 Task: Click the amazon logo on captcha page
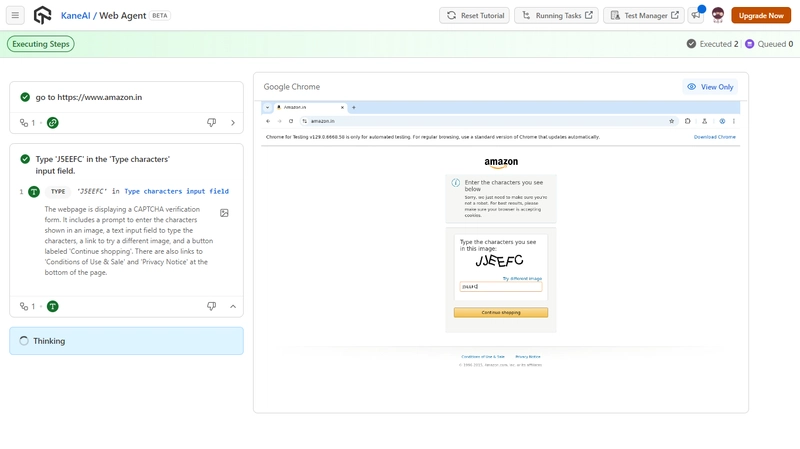click(501, 163)
